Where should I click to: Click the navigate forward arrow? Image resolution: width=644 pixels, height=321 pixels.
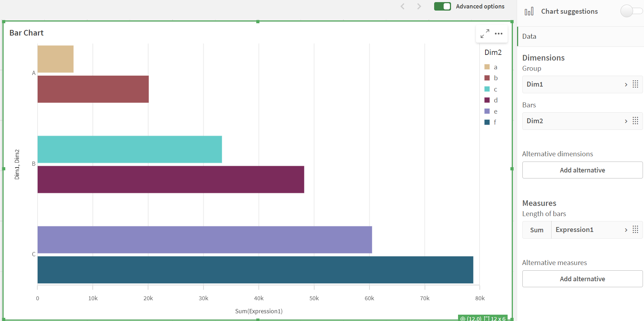[419, 6]
